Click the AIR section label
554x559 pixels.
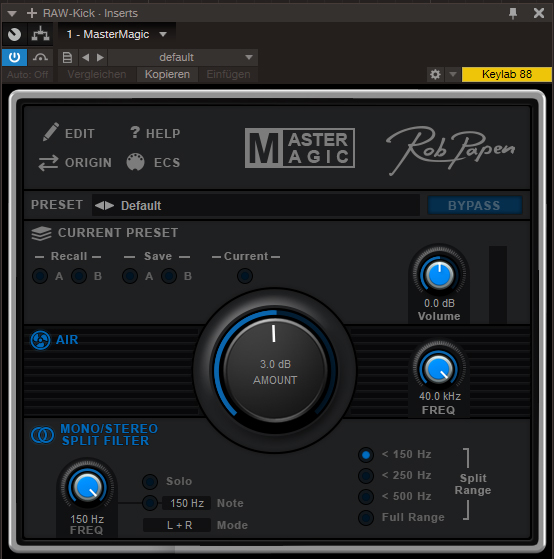click(x=67, y=340)
